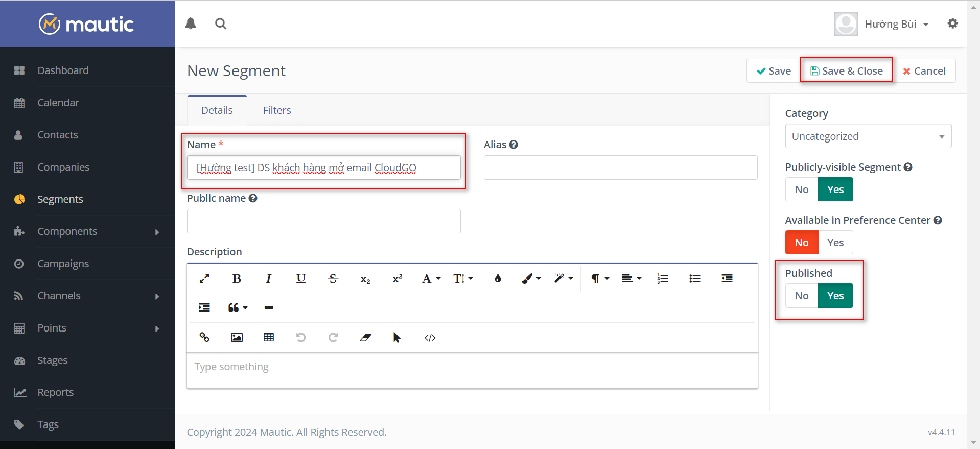Click the Save & Close button

[x=846, y=71]
